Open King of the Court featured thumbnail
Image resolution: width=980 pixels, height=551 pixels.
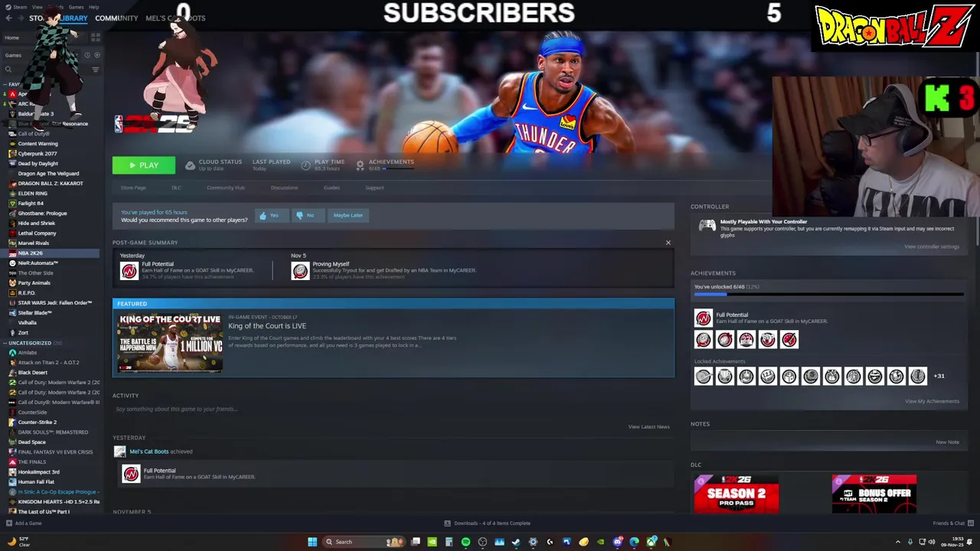(x=170, y=342)
